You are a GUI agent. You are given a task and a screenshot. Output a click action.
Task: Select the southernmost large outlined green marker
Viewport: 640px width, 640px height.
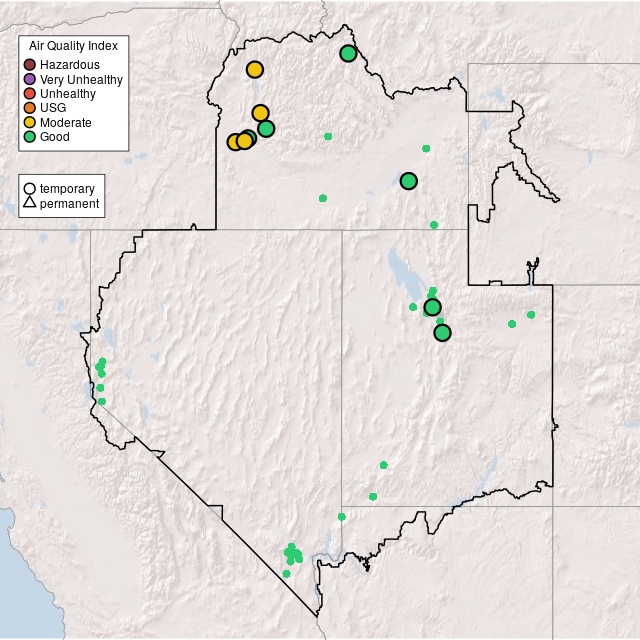point(442,332)
